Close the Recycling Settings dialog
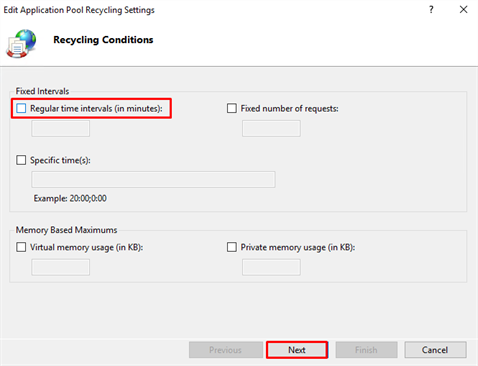 [463, 10]
